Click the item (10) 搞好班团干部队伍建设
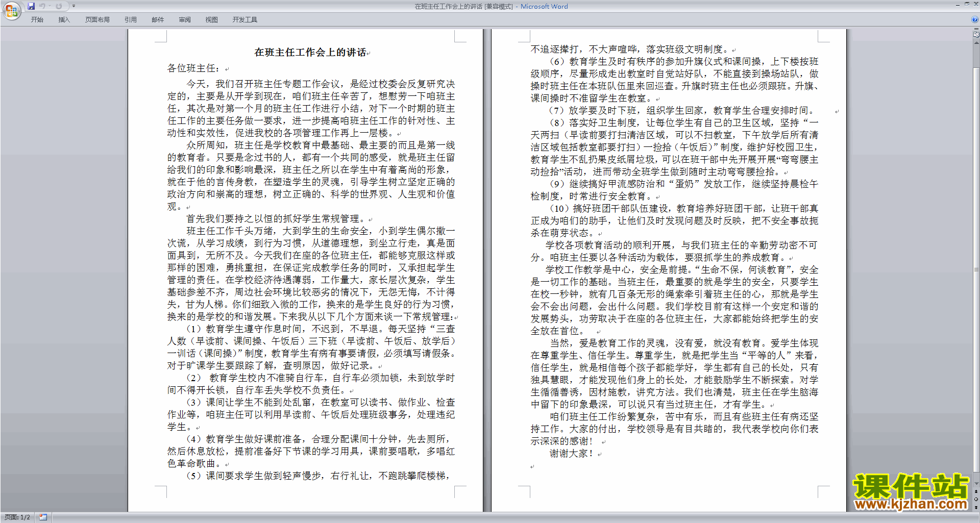The height and width of the screenshot is (523, 980). click(x=674, y=221)
